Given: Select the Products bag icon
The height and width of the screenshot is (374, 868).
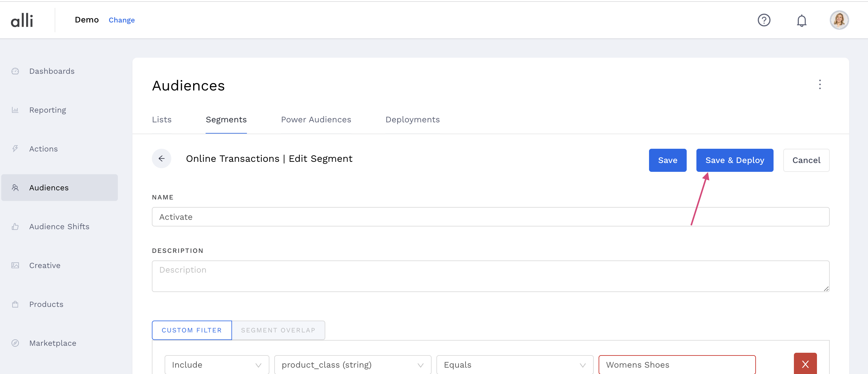Looking at the screenshot, I should pyautogui.click(x=15, y=304).
